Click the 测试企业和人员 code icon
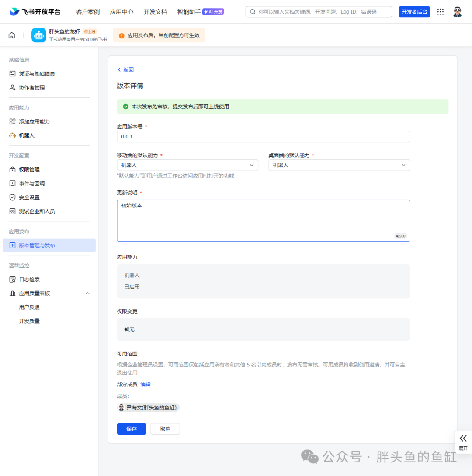 point(12,211)
